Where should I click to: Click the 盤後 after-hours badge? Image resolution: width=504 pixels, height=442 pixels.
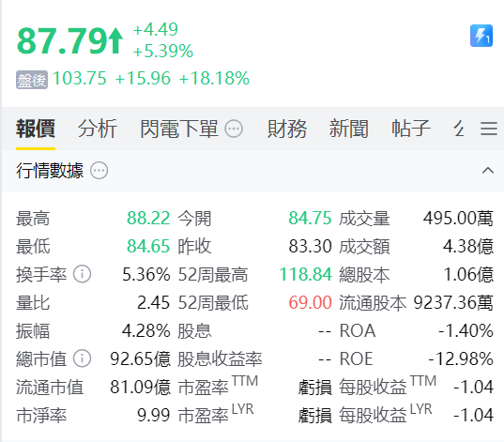pyautogui.click(x=32, y=80)
